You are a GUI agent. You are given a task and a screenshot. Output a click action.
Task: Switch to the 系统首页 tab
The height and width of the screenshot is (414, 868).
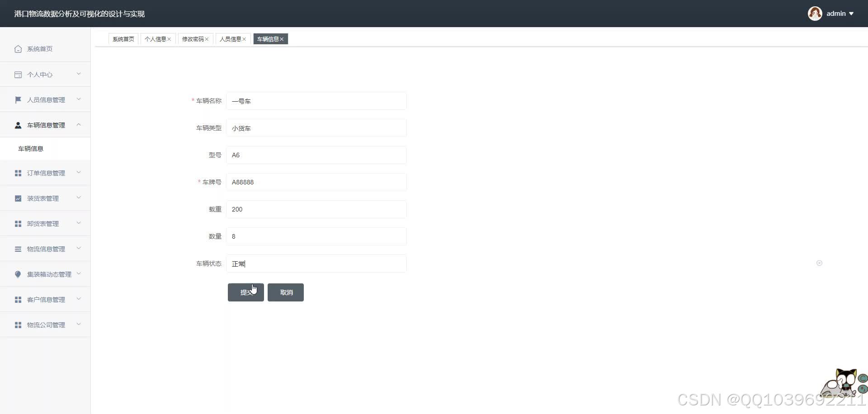pyautogui.click(x=123, y=39)
